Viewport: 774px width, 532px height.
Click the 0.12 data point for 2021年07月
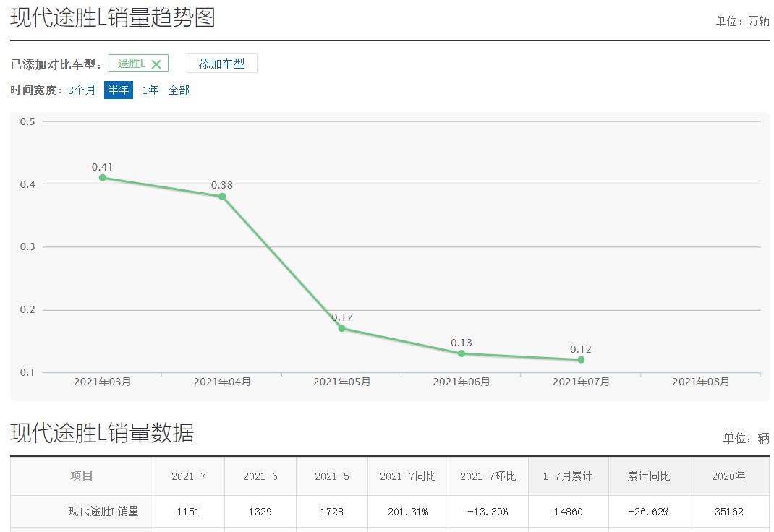pos(579,359)
